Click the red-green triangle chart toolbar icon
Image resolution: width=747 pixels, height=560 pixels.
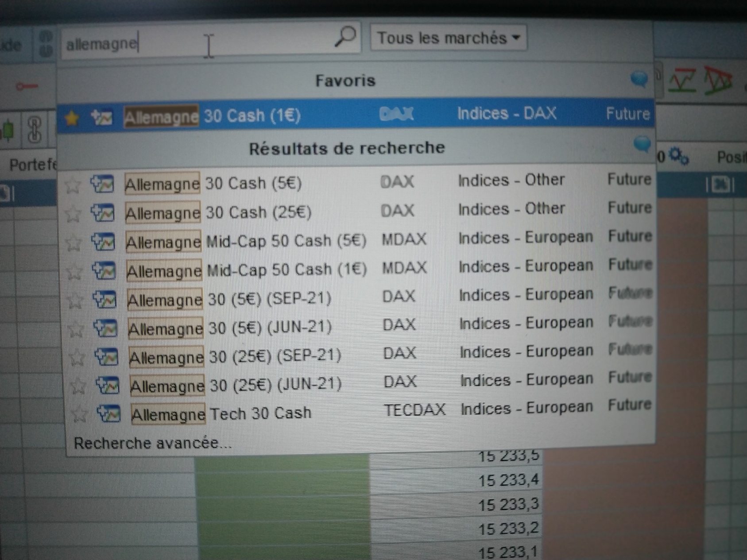point(718,81)
